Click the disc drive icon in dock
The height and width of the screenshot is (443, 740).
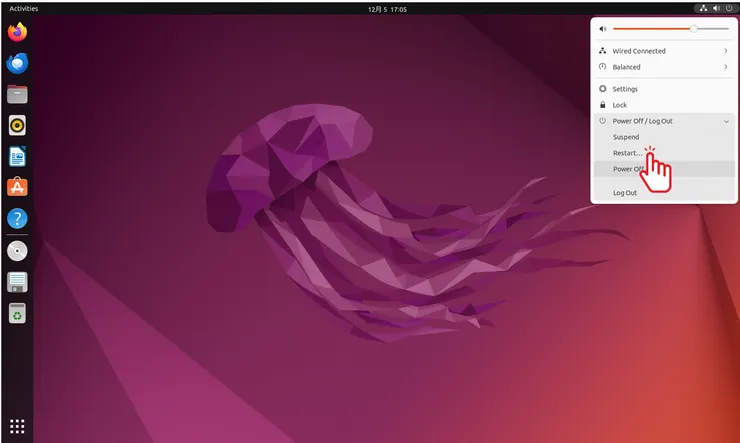click(17, 251)
